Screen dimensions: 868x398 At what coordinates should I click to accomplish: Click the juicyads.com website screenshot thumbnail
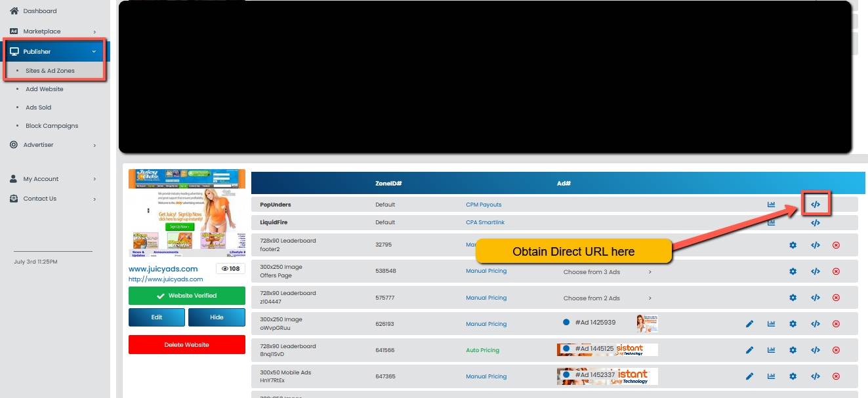(x=187, y=213)
